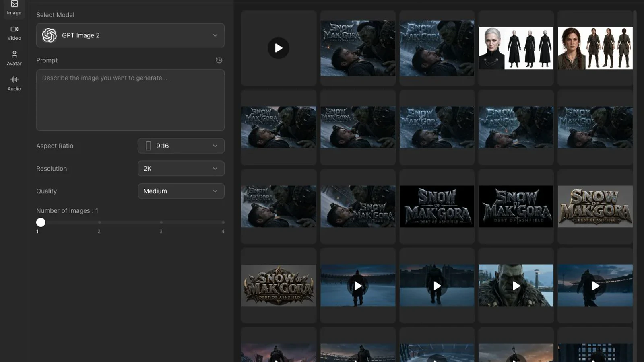Play the orc face close-up video

tap(516, 286)
